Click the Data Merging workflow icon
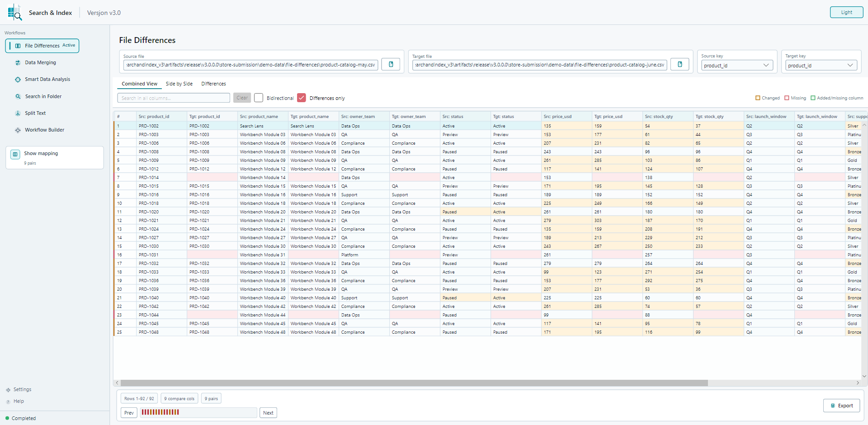 tap(18, 63)
